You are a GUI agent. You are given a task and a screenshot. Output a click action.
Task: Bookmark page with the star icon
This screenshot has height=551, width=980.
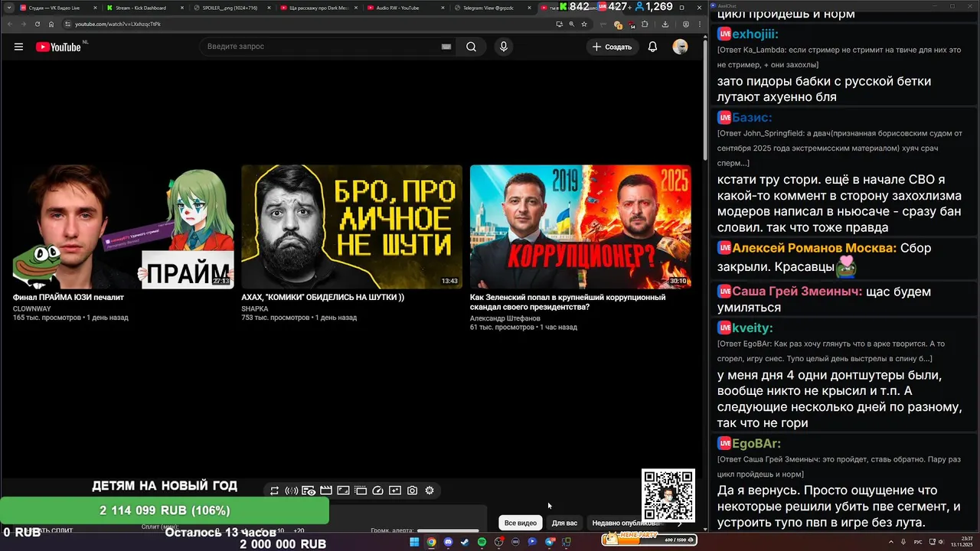tap(584, 24)
